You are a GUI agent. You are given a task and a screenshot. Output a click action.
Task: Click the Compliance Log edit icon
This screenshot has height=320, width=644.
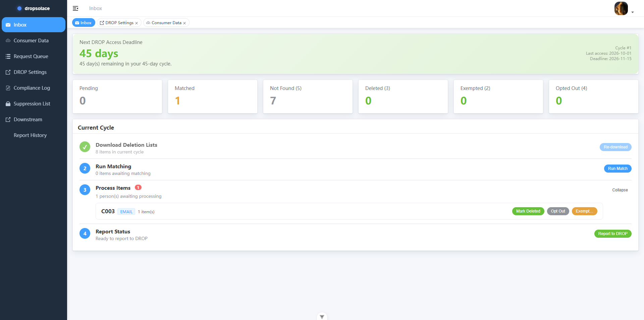tap(8, 88)
